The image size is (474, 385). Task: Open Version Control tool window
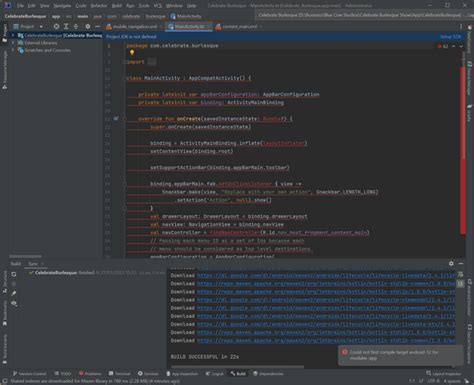pyautogui.click(x=29, y=374)
